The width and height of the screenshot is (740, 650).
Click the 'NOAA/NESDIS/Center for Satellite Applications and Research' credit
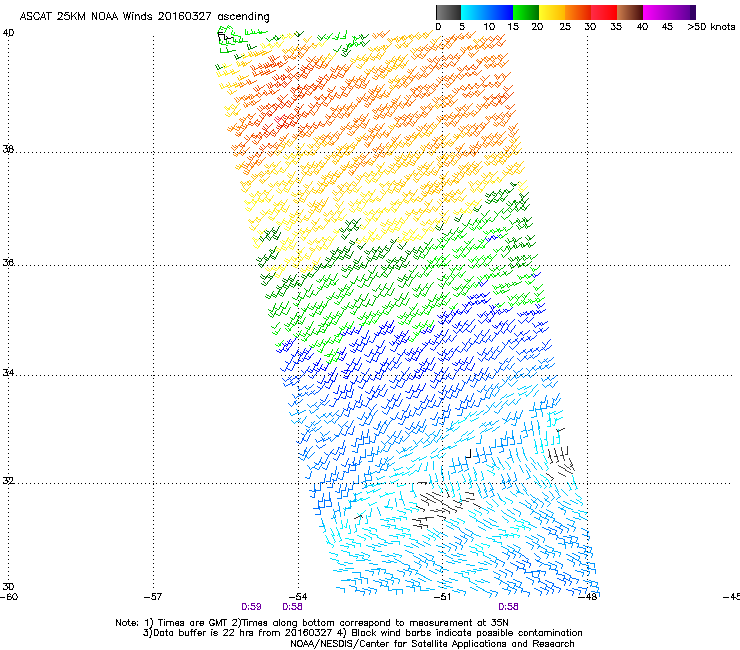tap(432, 644)
